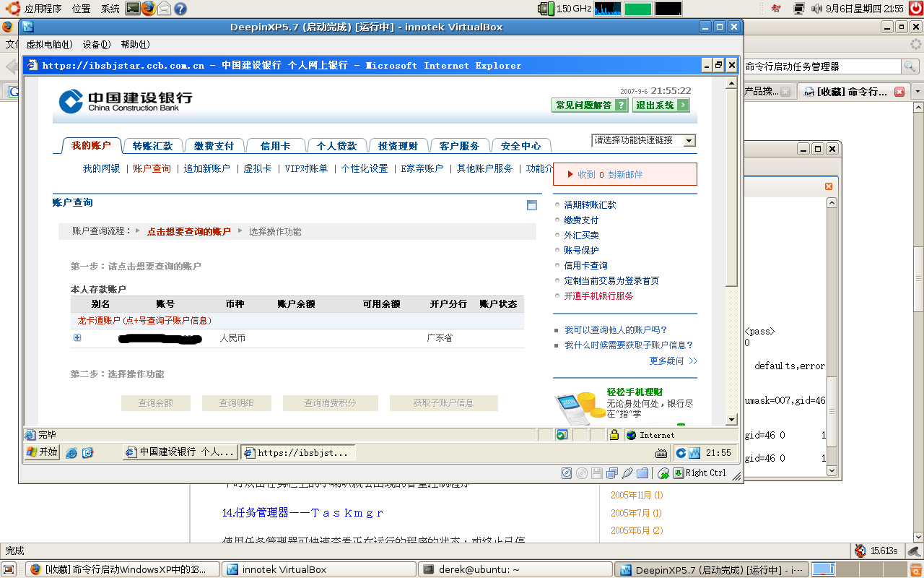Switch to the 转账汇款 tab
The width and height of the screenshot is (924, 578).
152,146
